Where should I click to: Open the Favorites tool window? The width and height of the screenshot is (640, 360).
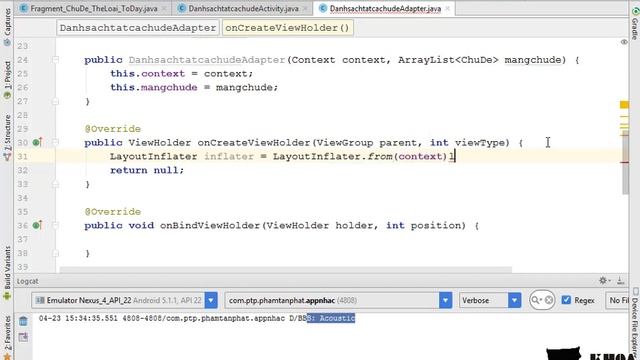click(x=7, y=338)
